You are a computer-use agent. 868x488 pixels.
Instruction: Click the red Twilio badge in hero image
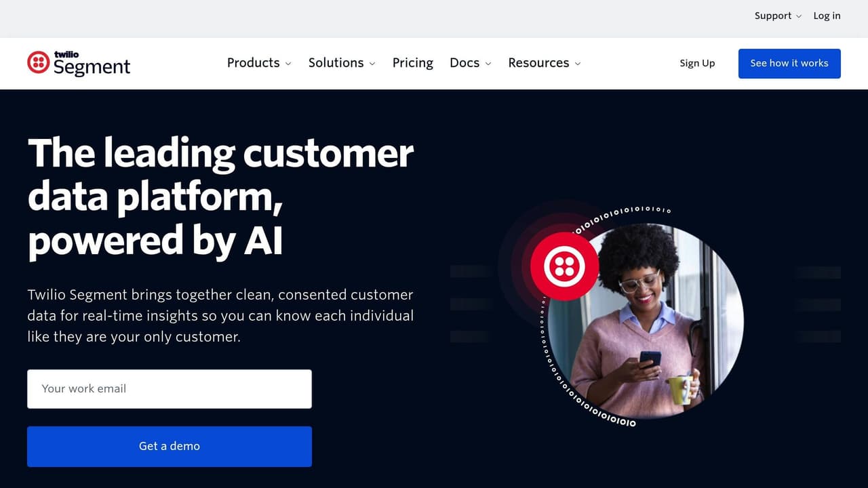click(564, 266)
